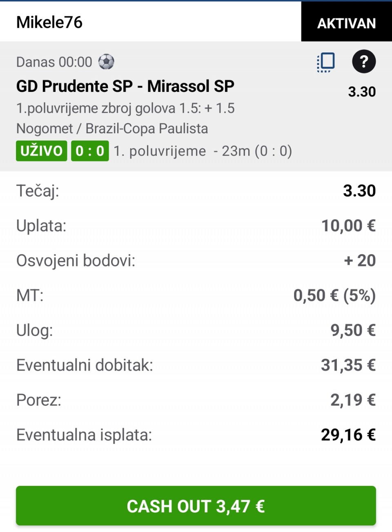Image resolution: width=392 pixels, height=532 pixels.
Task: Select the Porez 2,19 € tax value
Action: (x=352, y=400)
